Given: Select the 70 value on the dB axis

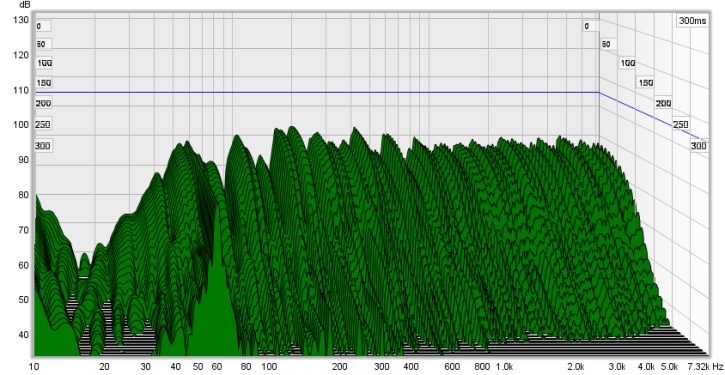Looking at the screenshot, I should pyautogui.click(x=25, y=230).
